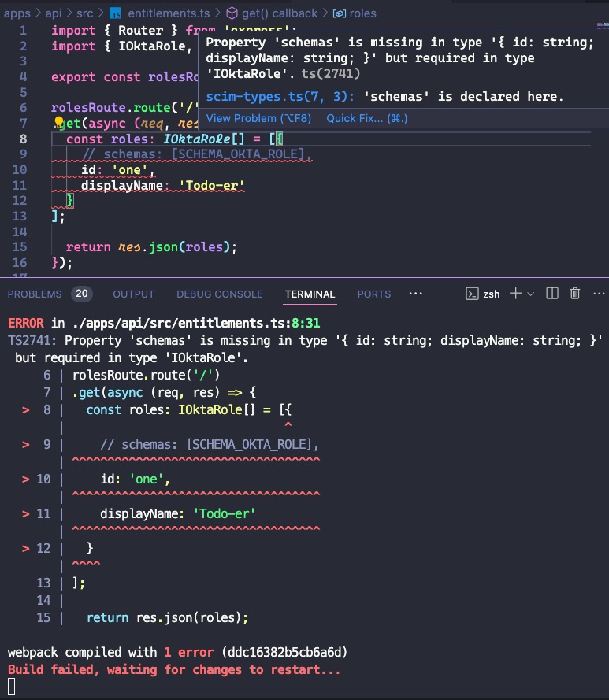The image size is (609, 700).
Task: Click the 'webpack compiled with 1 error' line
Action: click(177, 652)
